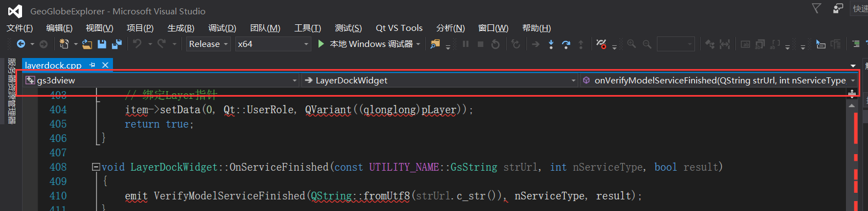This screenshot has height=211, width=868.
Task: Open the Qt VS Tools menu
Action: pos(399,28)
